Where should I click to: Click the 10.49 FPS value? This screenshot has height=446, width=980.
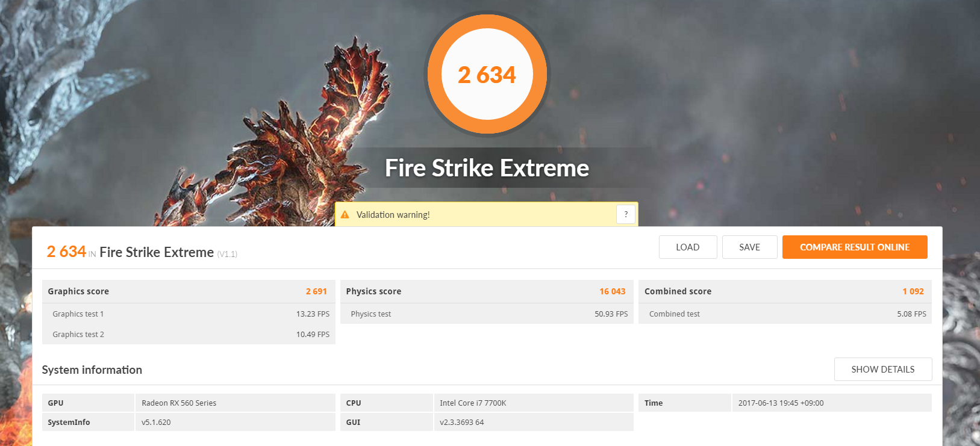(x=313, y=335)
